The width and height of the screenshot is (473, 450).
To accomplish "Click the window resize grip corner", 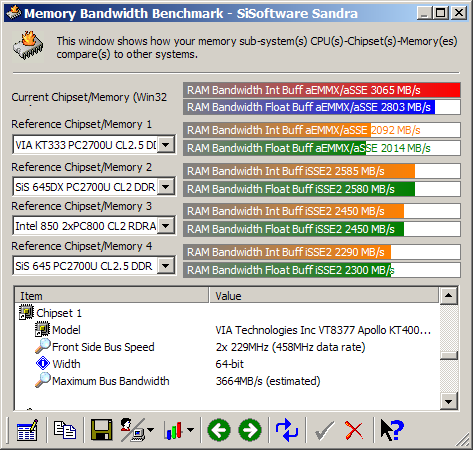I will 462,439.
